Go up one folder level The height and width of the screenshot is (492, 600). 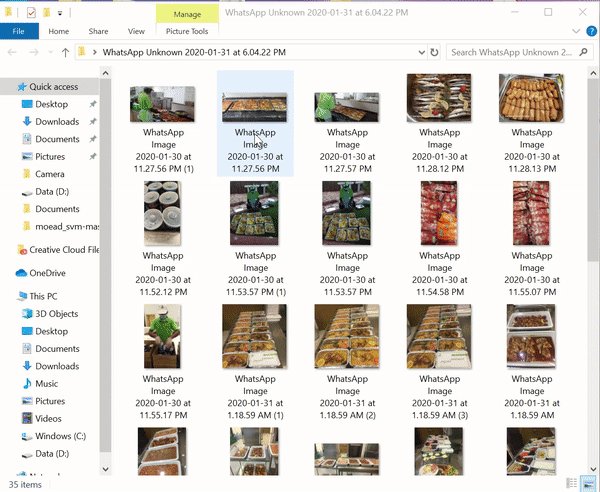pyautogui.click(x=65, y=52)
